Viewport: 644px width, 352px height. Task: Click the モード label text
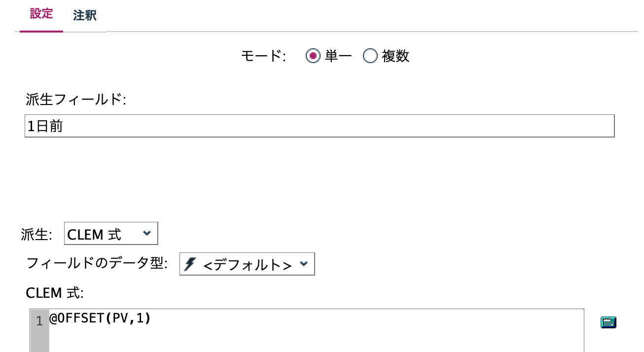tap(263, 56)
